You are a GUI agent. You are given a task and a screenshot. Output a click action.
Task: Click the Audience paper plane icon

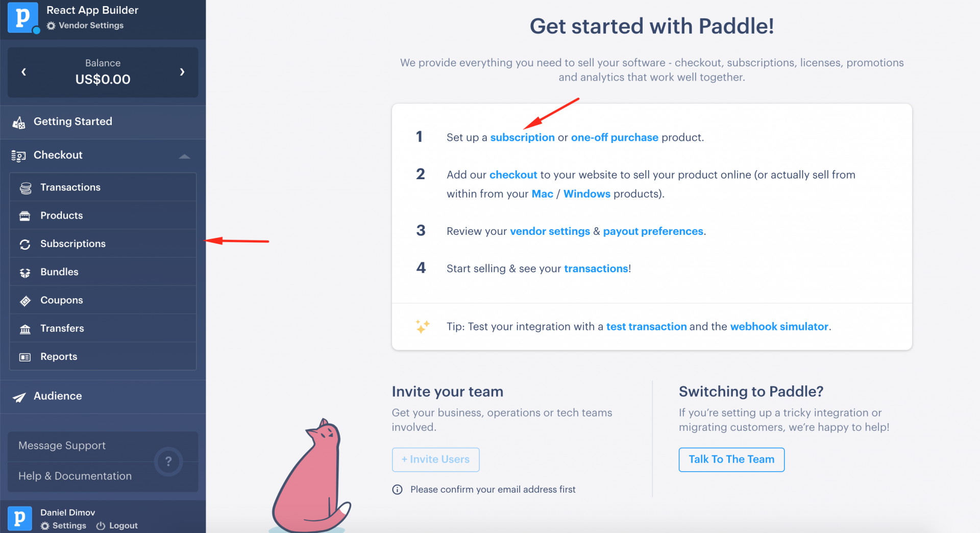click(x=19, y=397)
